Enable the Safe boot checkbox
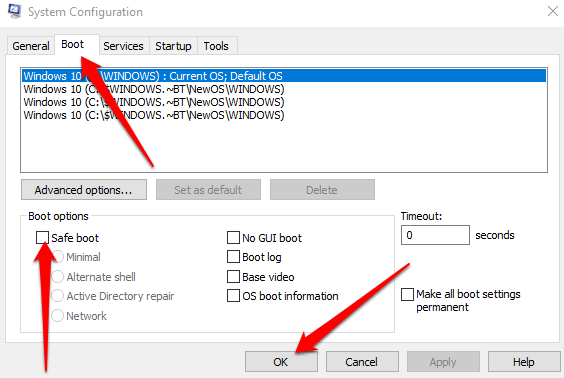 pos(42,237)
